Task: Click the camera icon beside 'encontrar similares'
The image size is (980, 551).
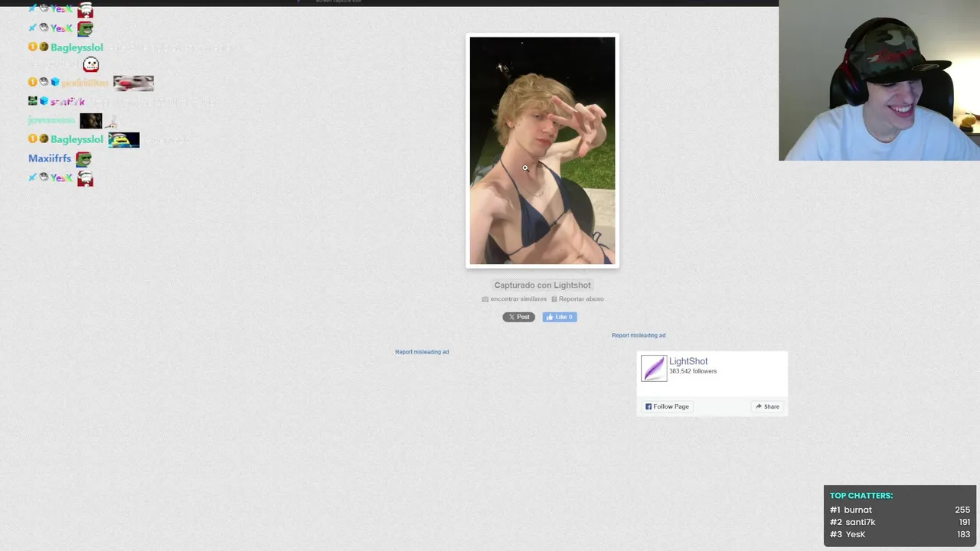Action: tap(485, 299)
